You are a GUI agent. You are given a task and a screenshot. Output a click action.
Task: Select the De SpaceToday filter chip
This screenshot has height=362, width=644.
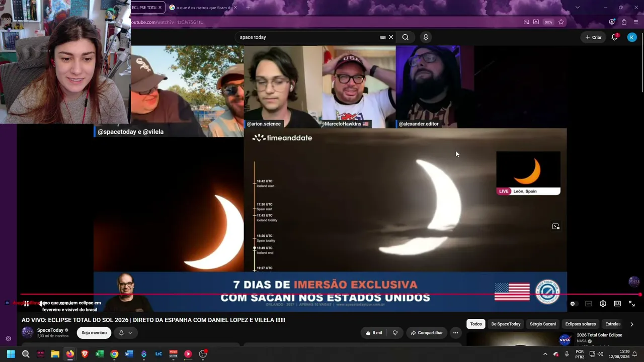pos(506,324)
